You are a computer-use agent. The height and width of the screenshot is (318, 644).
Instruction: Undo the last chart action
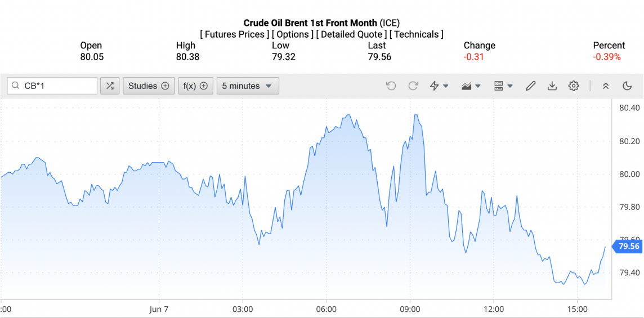point(391,86)
